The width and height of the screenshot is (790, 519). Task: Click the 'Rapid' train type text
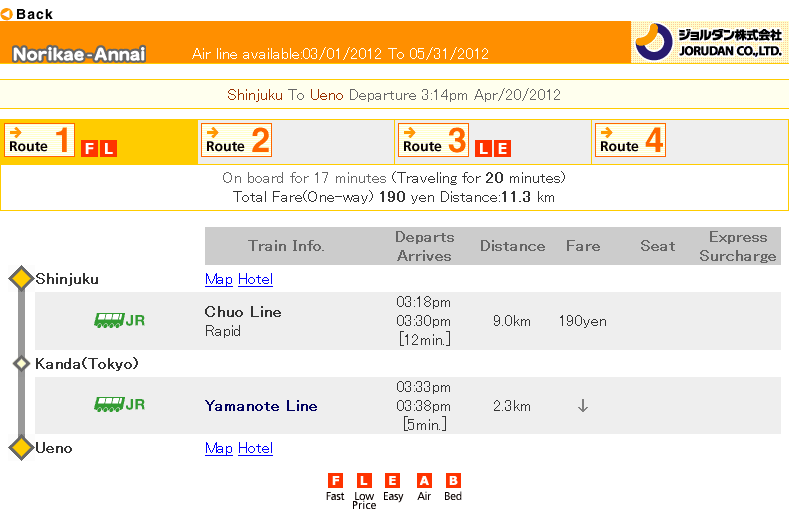[223, 331]
